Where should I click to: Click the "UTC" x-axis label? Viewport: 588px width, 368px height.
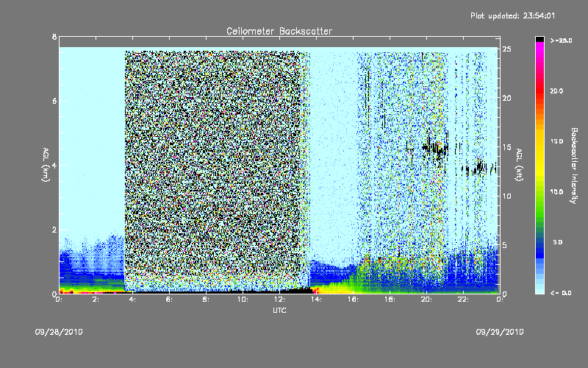[279, 310]
